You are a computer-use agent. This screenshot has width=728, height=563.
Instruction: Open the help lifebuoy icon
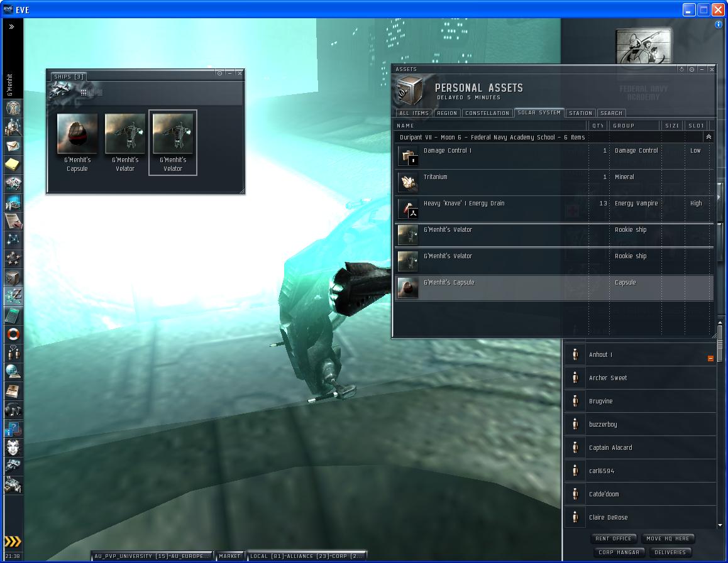tap(13, 334)
